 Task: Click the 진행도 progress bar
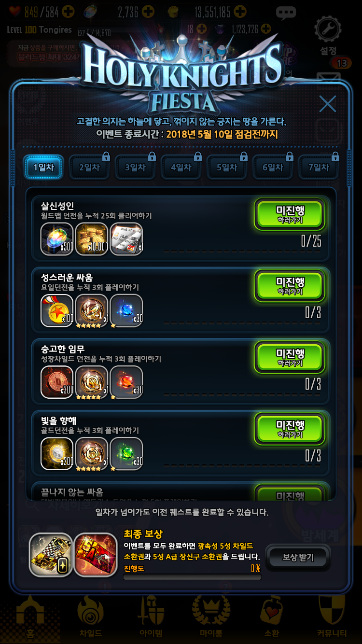pyautogui.click(x=192, y=577)
